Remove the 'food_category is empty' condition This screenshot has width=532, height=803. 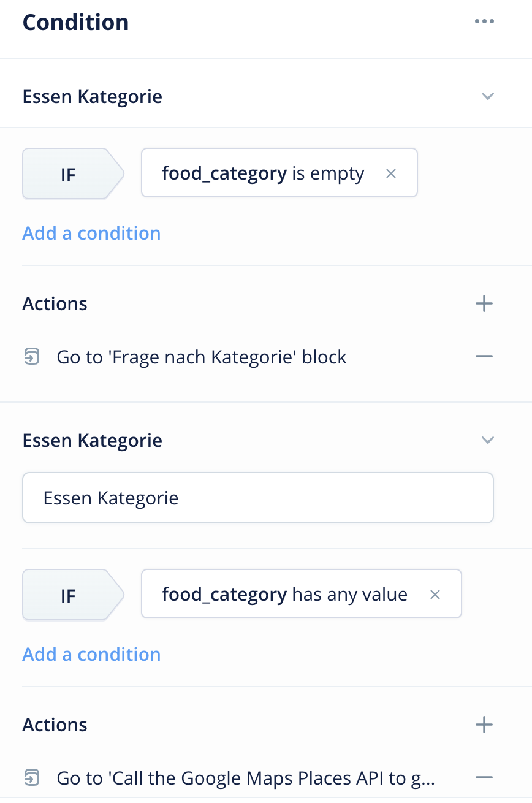(390, 173)
